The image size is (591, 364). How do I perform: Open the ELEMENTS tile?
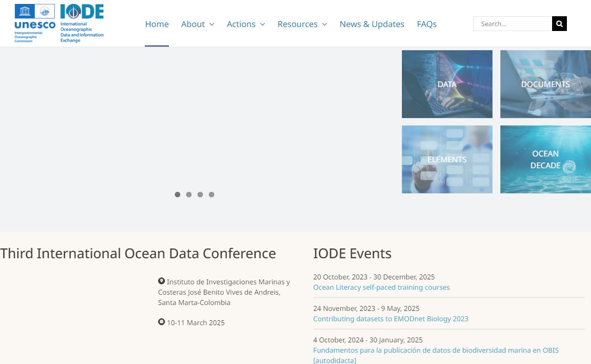click(447, 159)
